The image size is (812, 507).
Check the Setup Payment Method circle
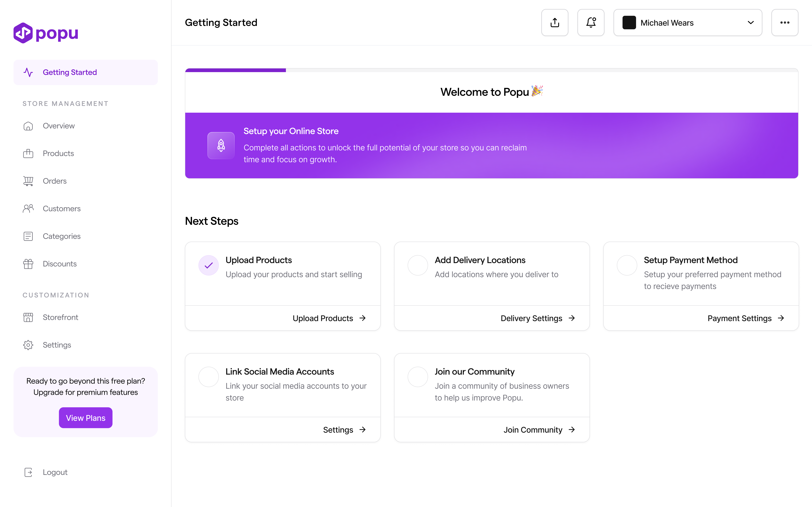click(627, 265)
